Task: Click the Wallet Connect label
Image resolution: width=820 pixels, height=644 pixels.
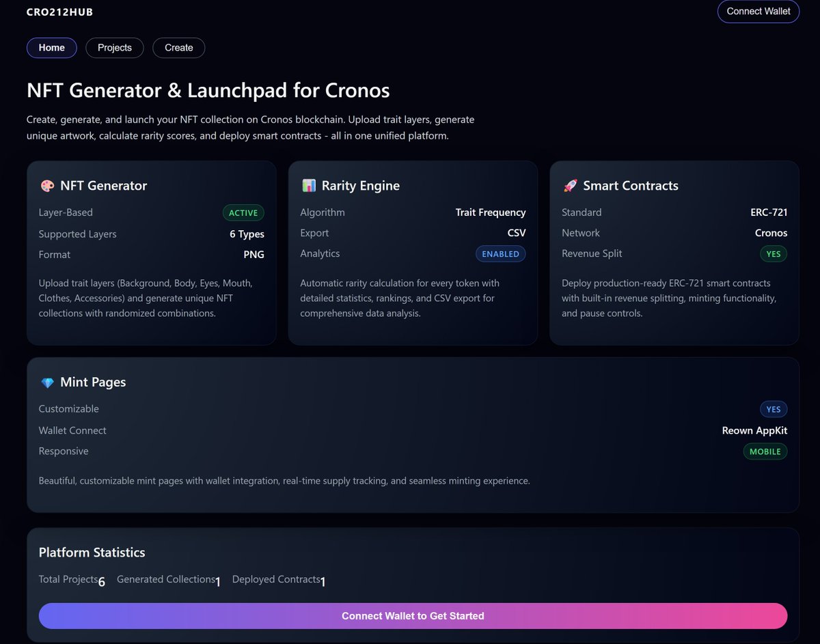Action: coord(72,431)
